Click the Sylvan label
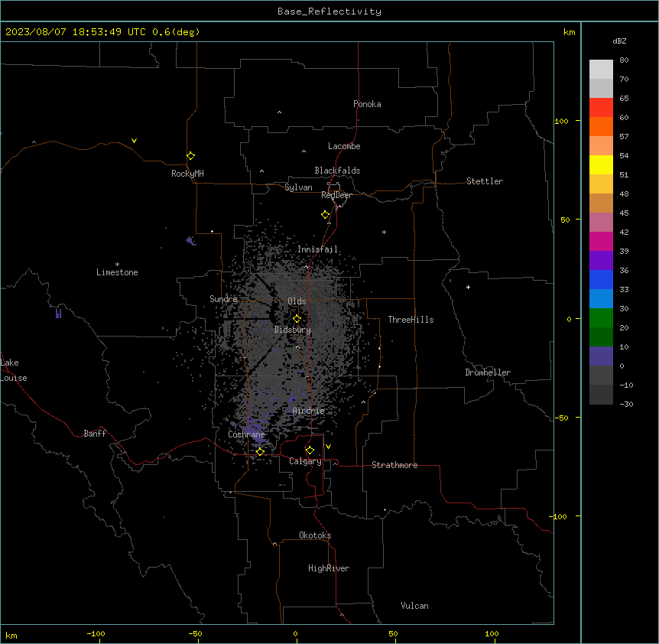 click(x=298, y=187)
